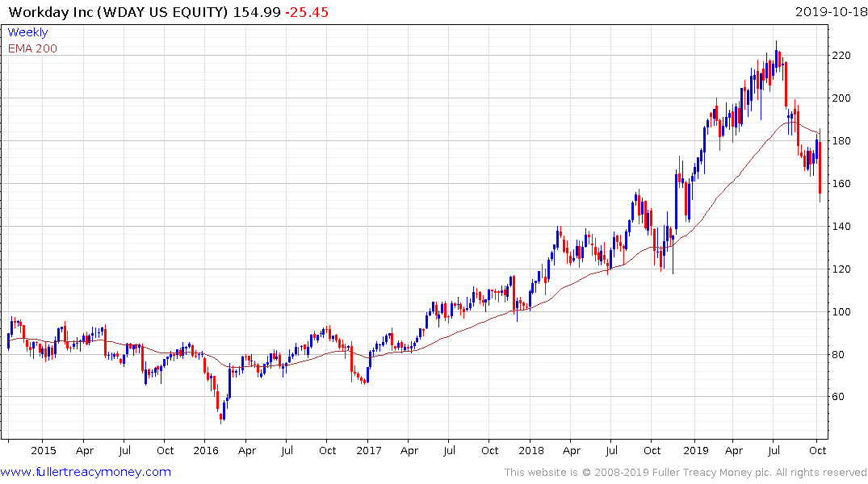This screenshot has width=868, height=484.
Task: Click the copyright notice text
Action: (686, 473)
